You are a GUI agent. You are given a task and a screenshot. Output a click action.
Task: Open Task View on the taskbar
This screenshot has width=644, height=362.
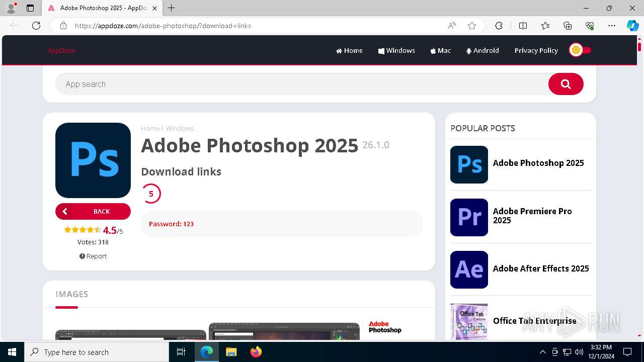pos(181,352)
